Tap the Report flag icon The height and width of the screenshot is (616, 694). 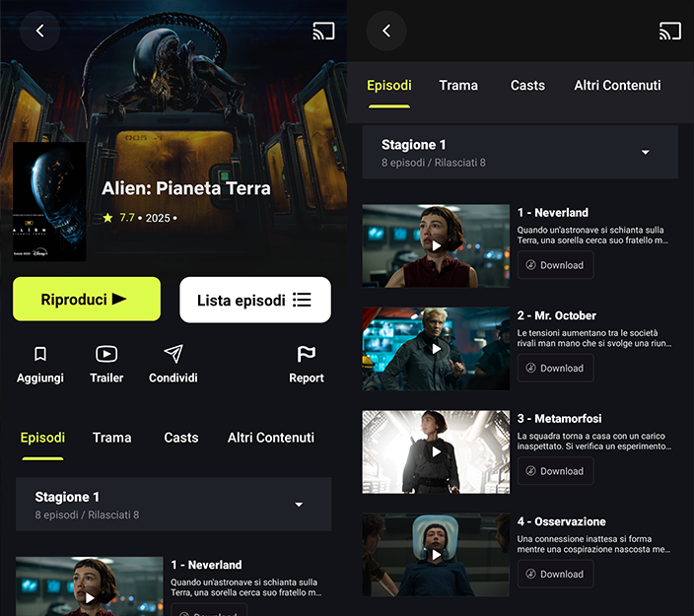coord(307,354)
